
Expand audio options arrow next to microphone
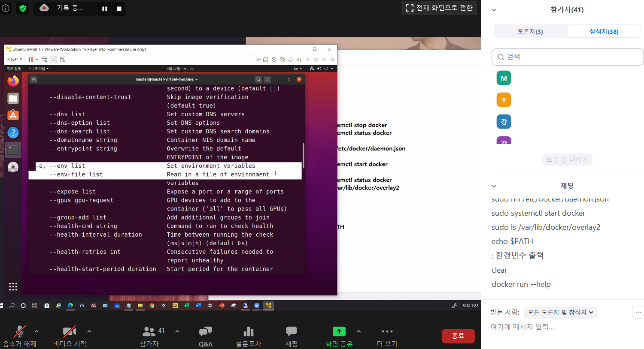coord(36,331)
